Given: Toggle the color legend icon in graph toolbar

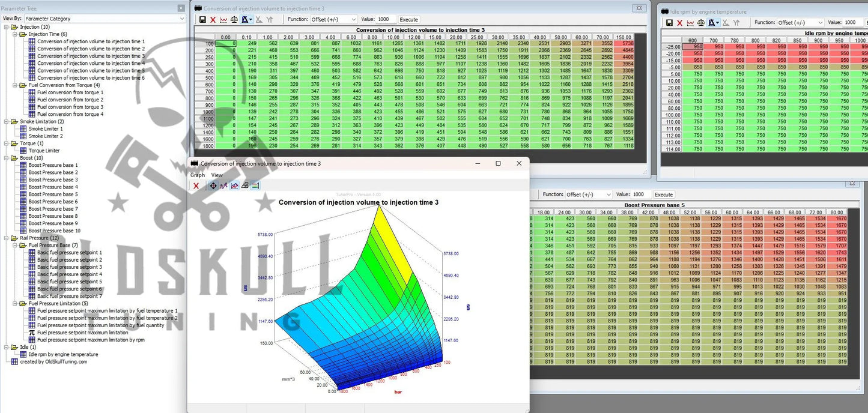Looking at the screenshot, I should click(x=255, y=186).
